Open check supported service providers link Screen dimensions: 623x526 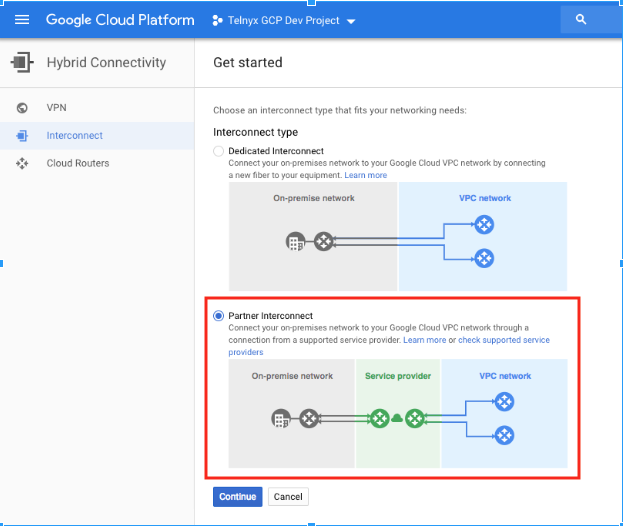click(504, 340)
